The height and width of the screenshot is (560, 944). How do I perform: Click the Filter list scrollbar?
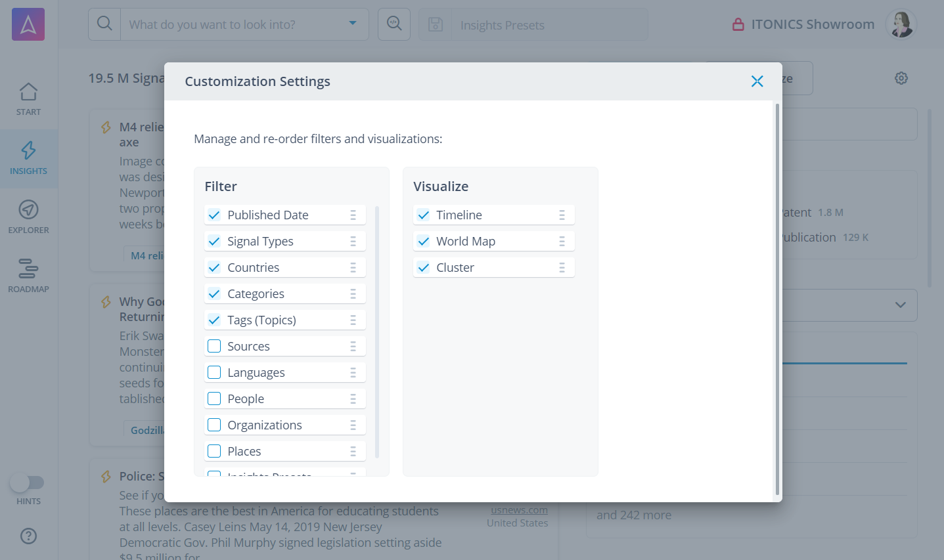377,332
